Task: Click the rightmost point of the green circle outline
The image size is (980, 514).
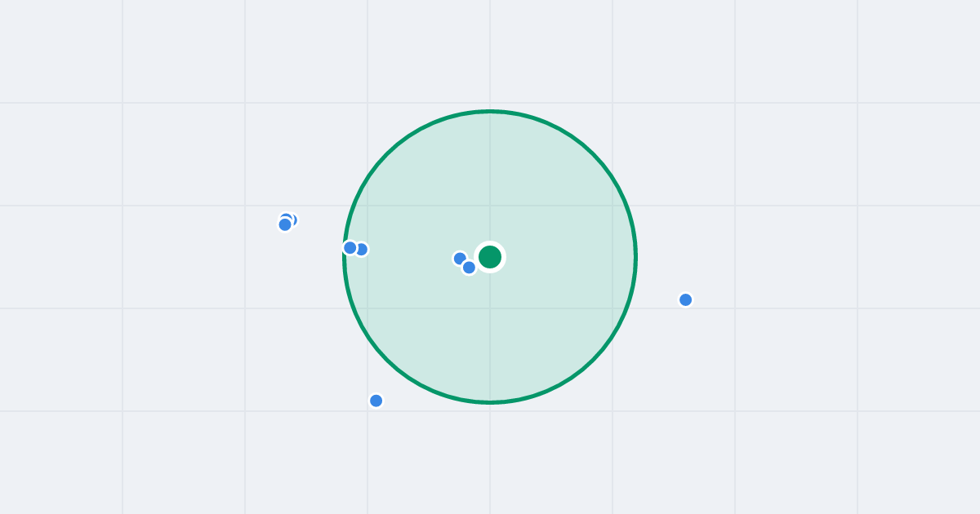Action: point(635,257)
